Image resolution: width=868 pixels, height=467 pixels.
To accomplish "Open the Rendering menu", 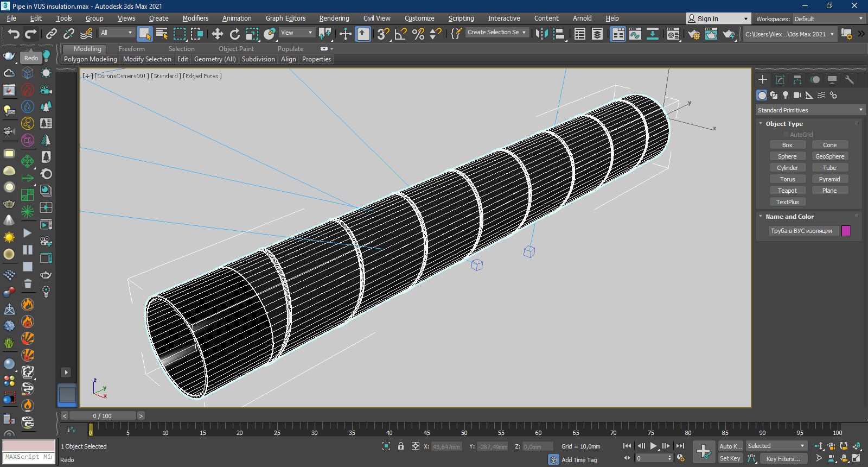I will pos(334,18).
